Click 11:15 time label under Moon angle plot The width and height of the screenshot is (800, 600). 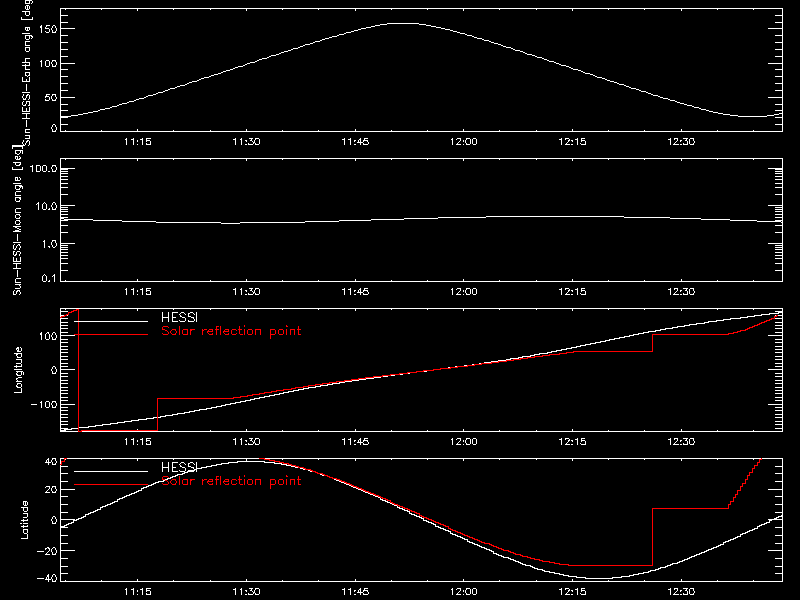coord(138,292)
